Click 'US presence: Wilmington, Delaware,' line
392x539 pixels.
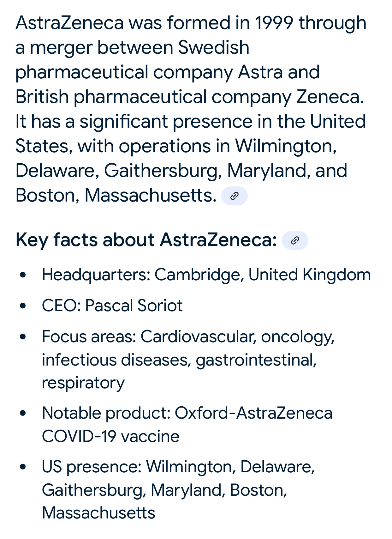click(179, 467)
